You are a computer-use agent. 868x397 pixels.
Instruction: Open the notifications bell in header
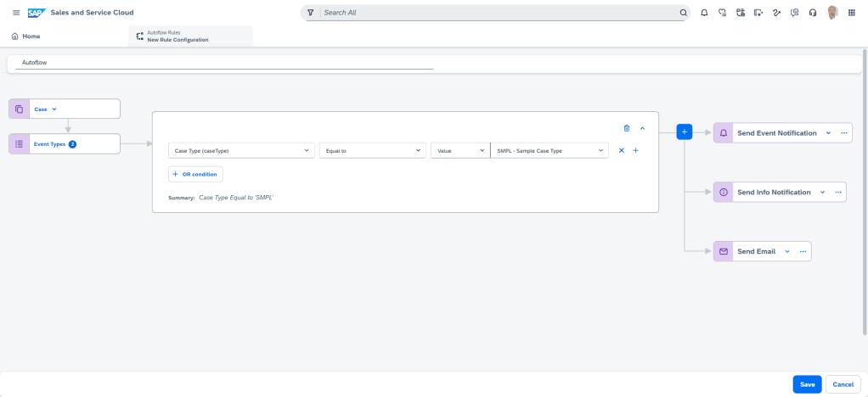click(704, 12)
